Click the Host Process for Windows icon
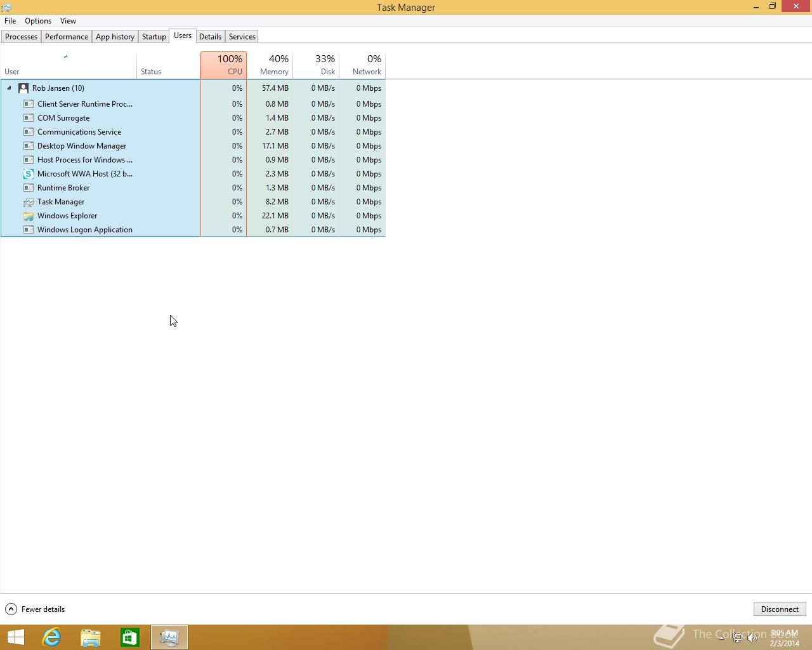The width and height of the screenshot is (812, 650). click(x=29, y=160)
